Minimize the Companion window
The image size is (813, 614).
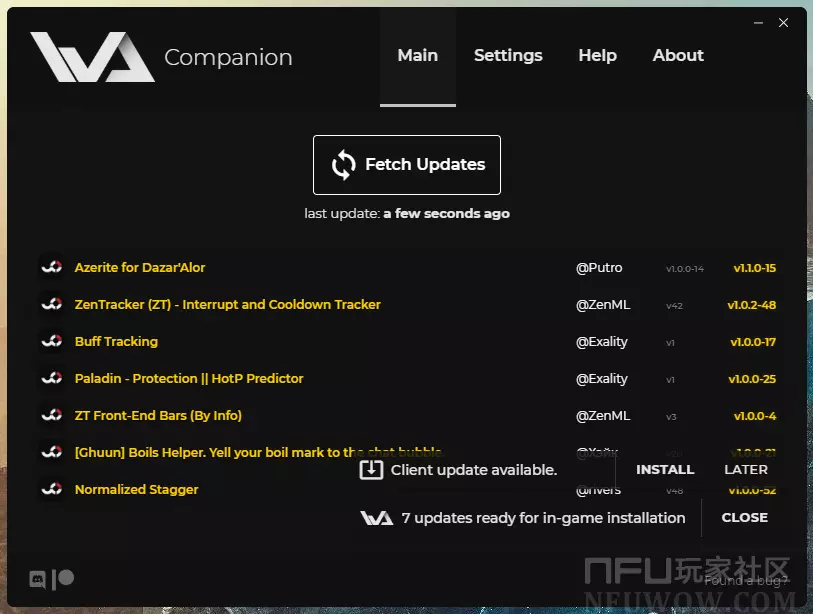click(757, 23)
